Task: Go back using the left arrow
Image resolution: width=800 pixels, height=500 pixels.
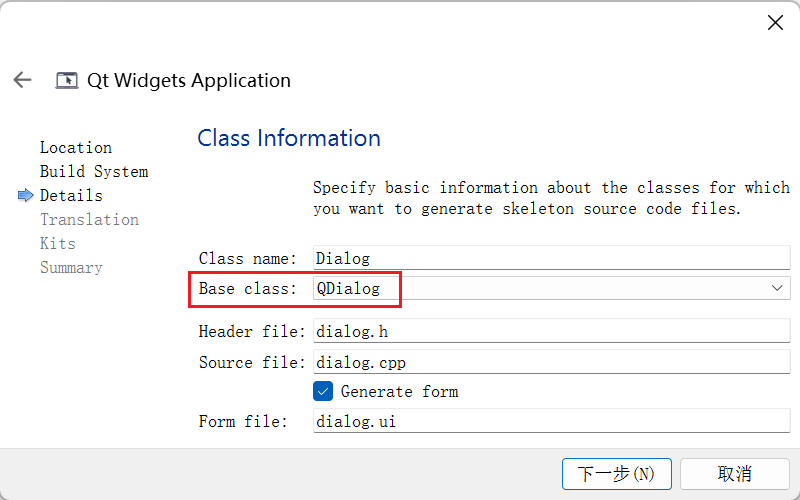Action: click(22, 80)
